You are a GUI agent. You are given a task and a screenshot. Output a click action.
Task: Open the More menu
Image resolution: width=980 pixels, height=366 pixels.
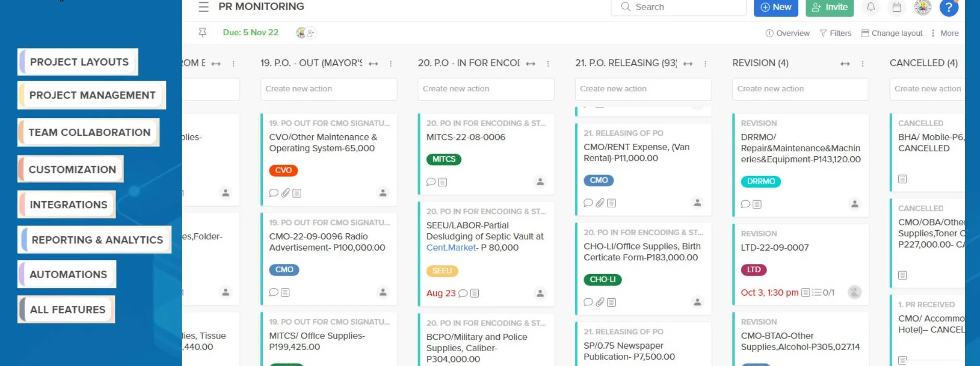[944, 33]
